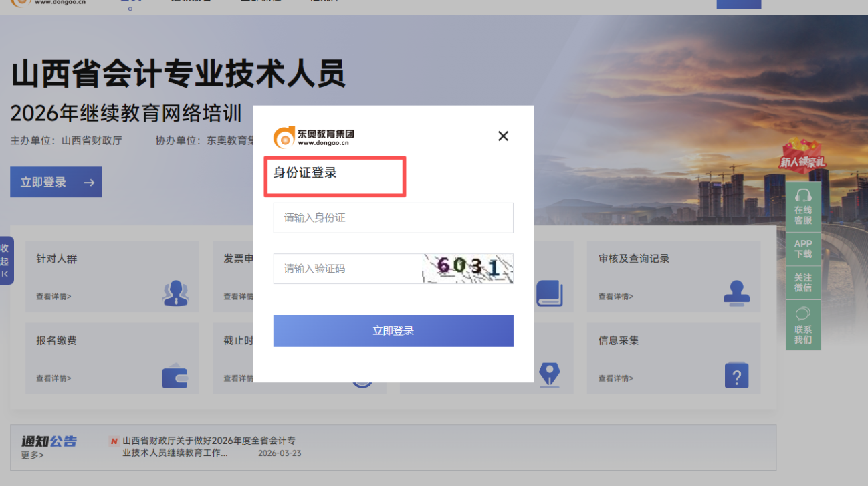Click the person icon on 审核及查询记录 card

[x=736, y=292]
